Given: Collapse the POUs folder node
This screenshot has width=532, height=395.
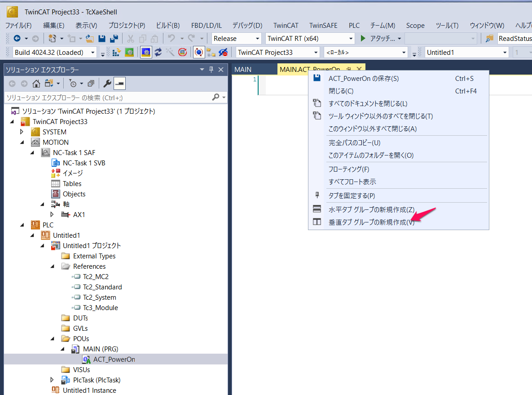Looking at the screenshot, I should pos(52,339).
